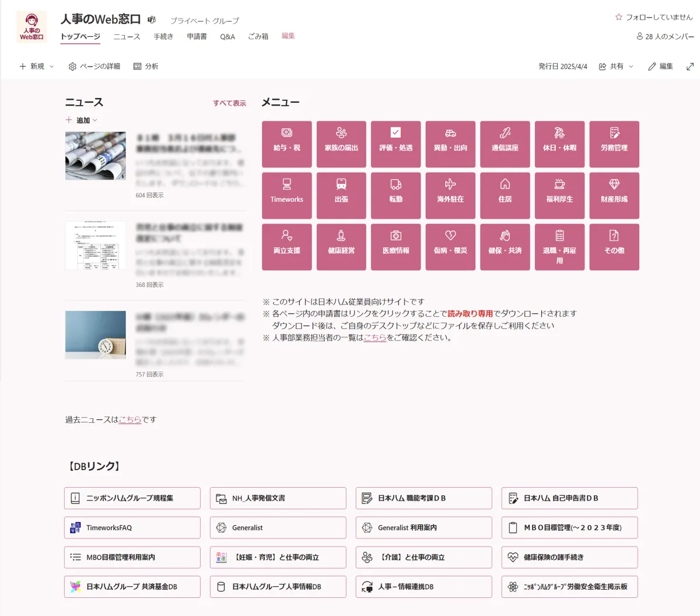Screen dimensions: 700x616
Task: Open the Q&A navigation tab
Action: pyautogui.click(x=228, y=37)
